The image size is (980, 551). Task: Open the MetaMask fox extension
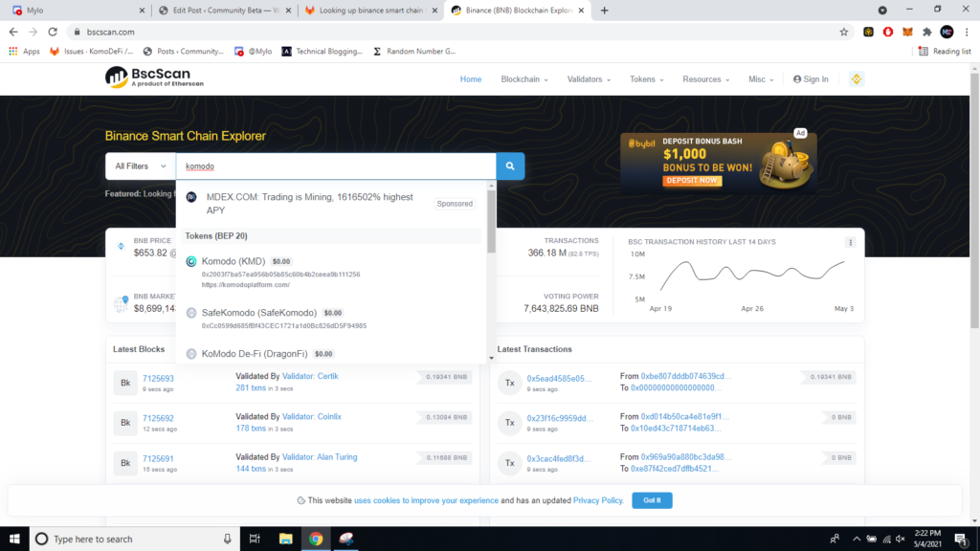pyautogui.click(x=907, y=32)
